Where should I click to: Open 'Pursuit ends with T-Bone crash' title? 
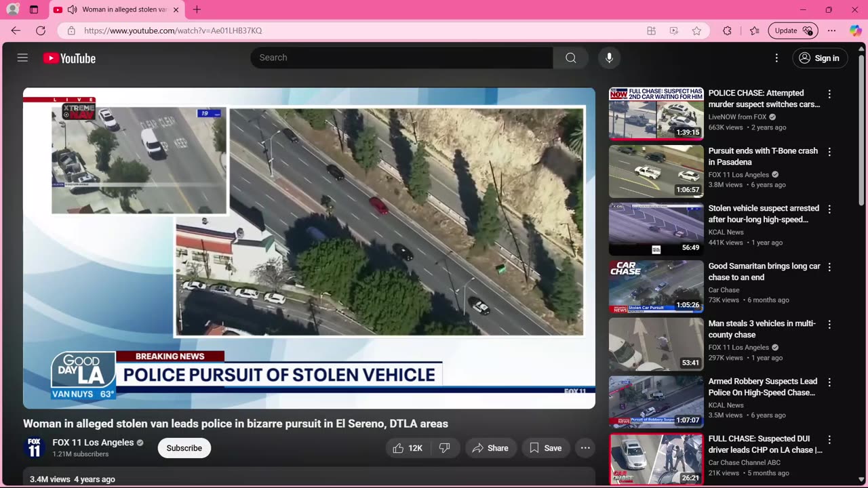click(x=763, y=157)
